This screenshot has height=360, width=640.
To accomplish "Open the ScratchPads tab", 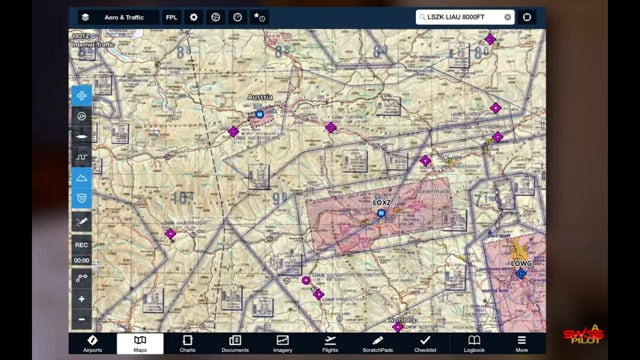I will [378, 344].
